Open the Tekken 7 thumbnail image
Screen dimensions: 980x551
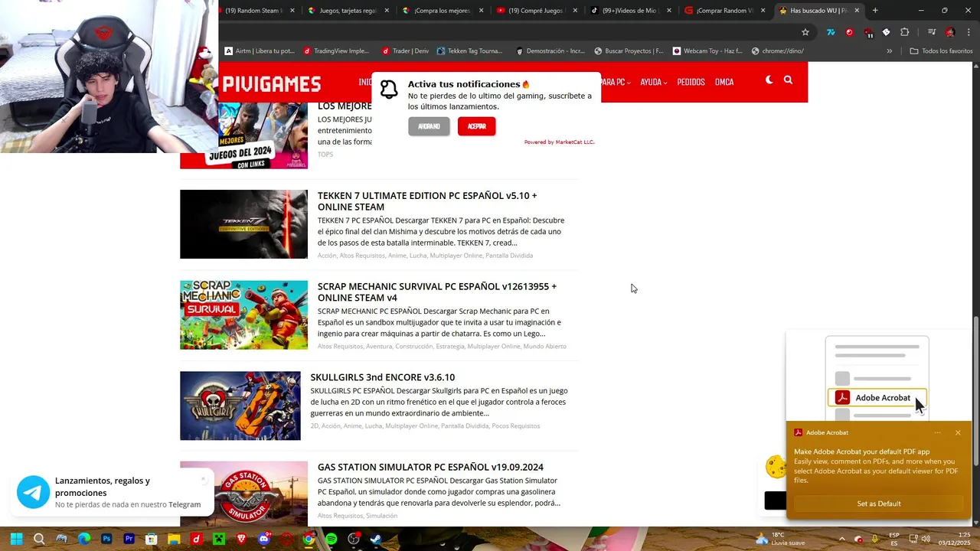pyautogui.click(x=243, y=224)
